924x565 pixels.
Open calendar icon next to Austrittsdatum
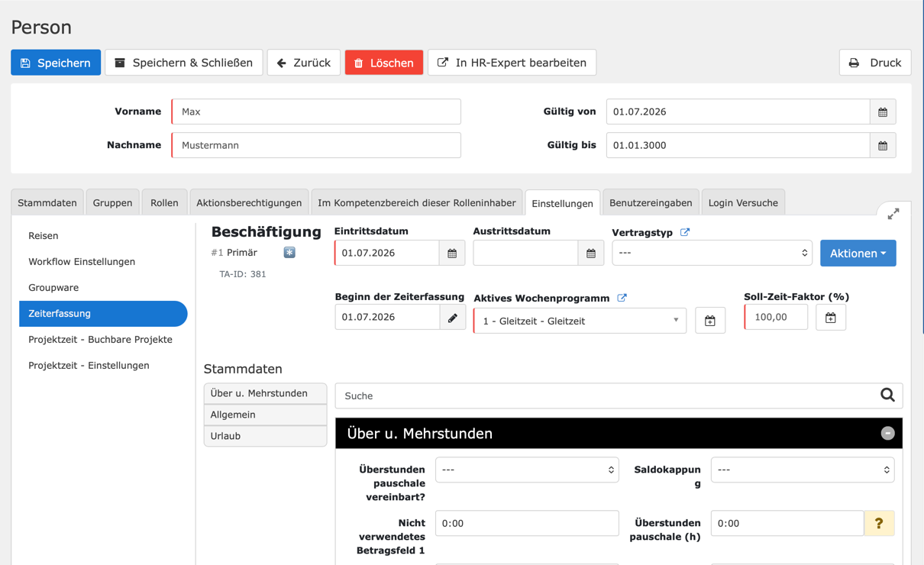point(591,253)
